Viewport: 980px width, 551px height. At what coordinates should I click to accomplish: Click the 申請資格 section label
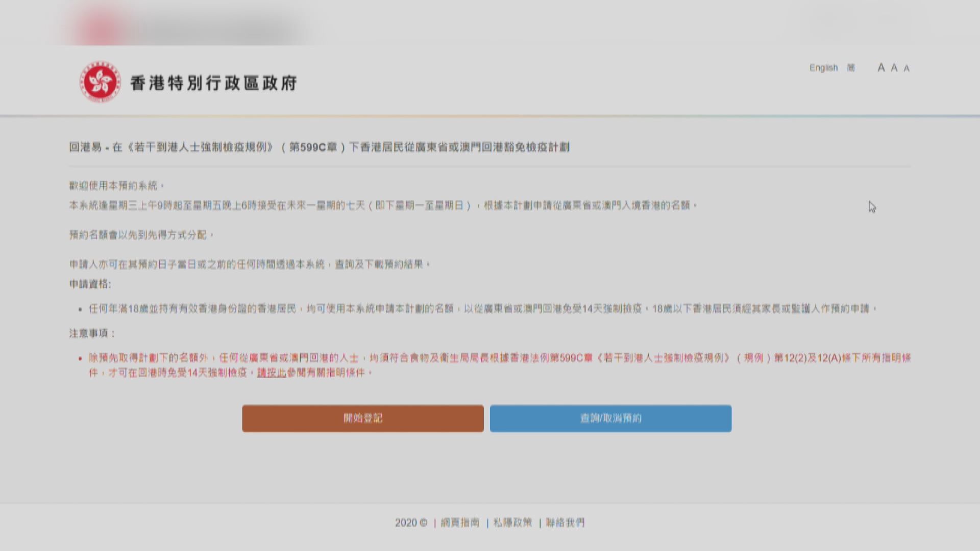tap(90, 284)
